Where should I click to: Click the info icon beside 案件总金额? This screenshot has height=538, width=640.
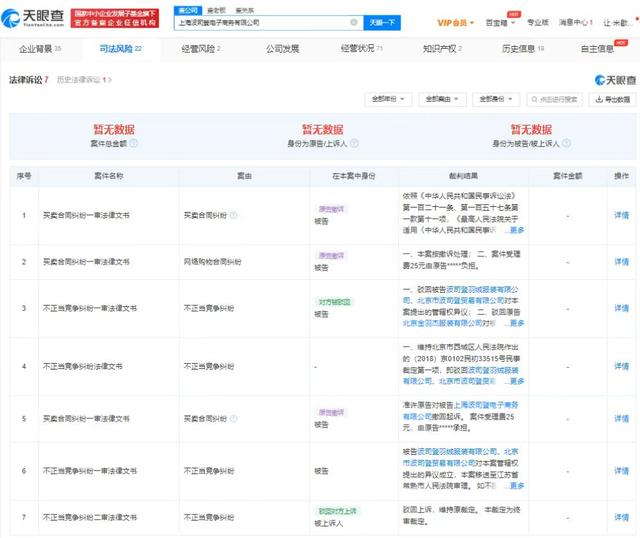coord(134,143)
